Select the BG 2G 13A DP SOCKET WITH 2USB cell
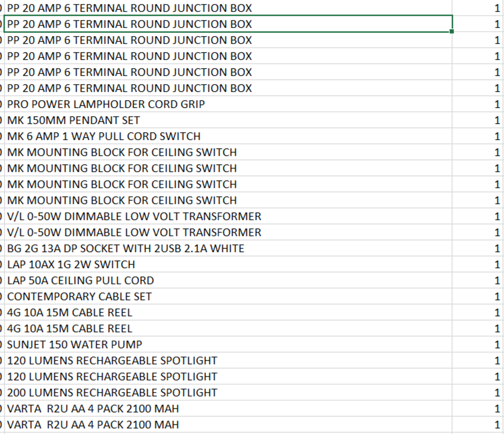The height and width of the screenshot is (434, 504). (x=228, y=248)
